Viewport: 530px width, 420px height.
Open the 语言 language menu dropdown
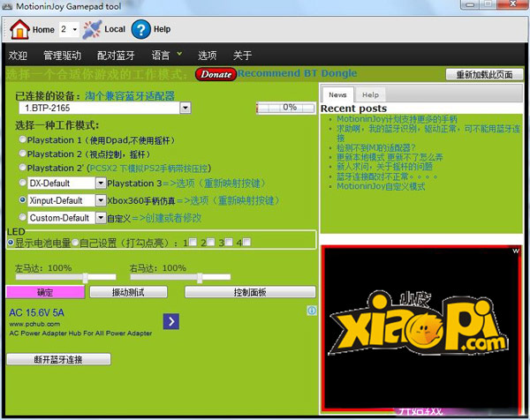coord(167,55)
